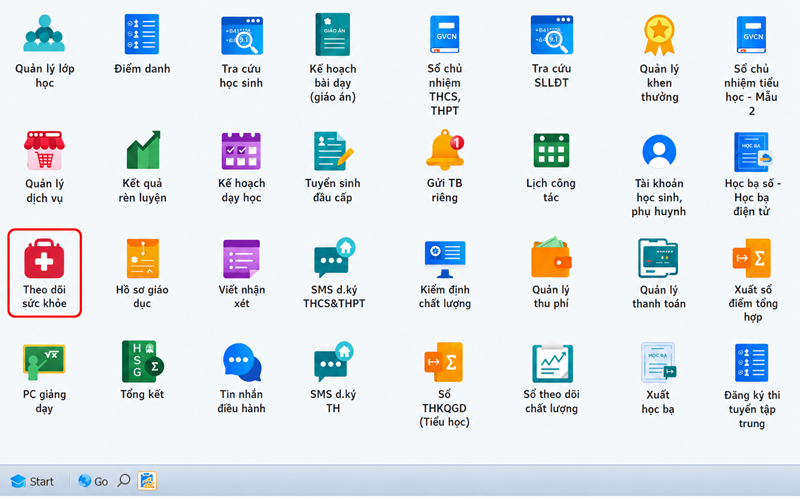Open Sổ chủ nhiệm tiểu học - Mẫu 2

point(752,35)
